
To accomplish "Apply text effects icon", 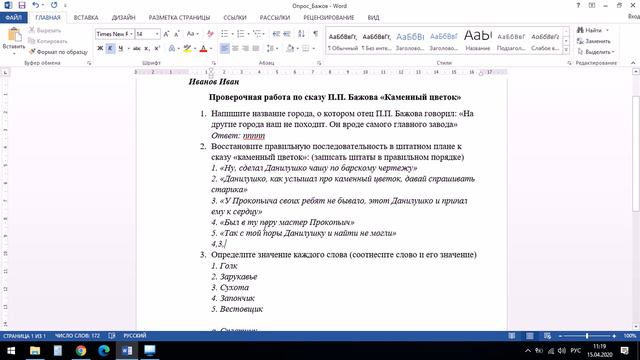I will [172, 49].
